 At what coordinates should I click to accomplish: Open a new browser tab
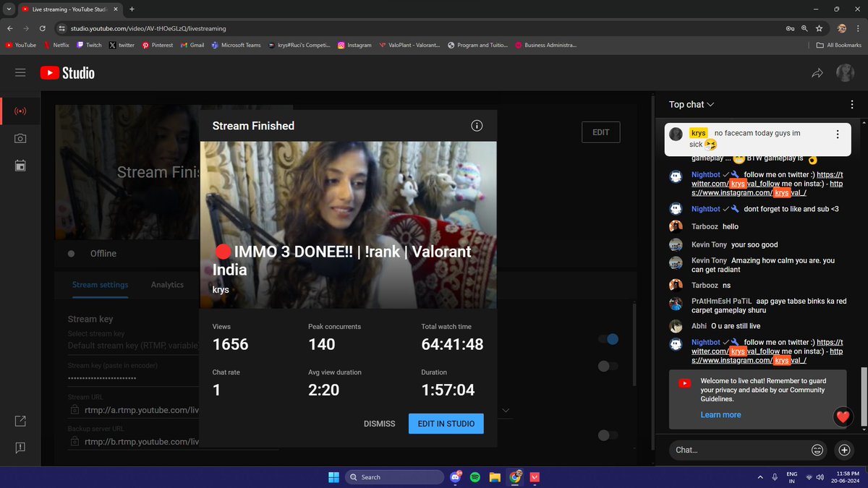[x=132, y=9]
